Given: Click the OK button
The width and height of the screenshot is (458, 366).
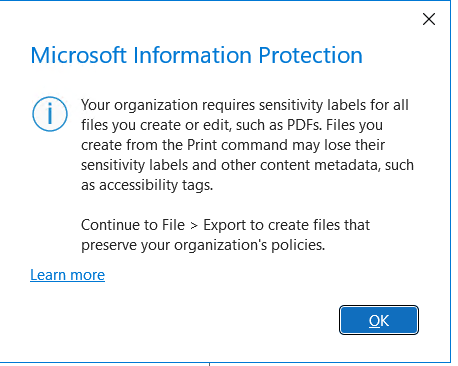Looking at the screenshot, I should [x=379, y=320].
